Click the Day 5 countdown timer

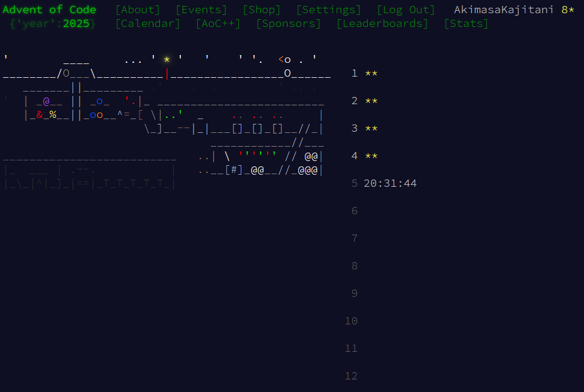[389, 183]
